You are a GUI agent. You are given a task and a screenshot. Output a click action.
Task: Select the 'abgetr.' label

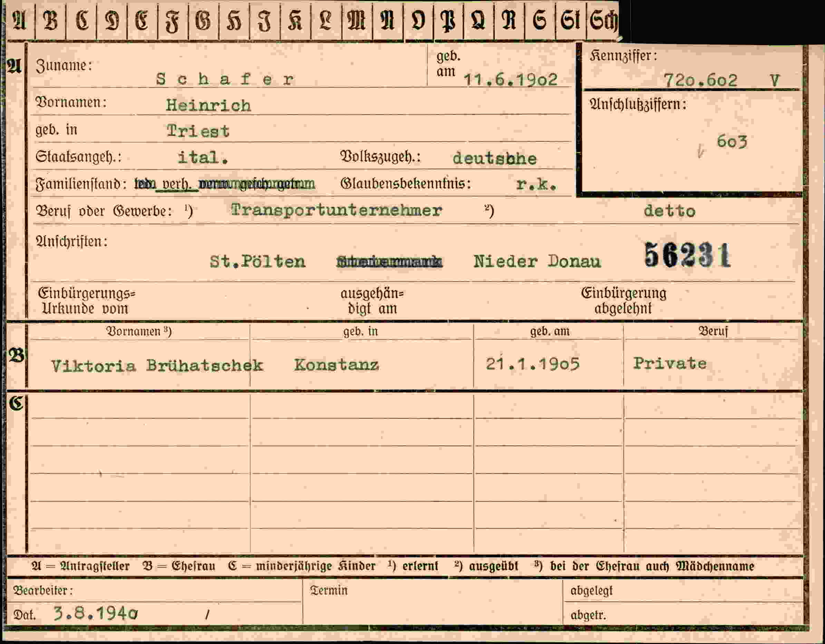pyautogui.click(x=588, y=615)
